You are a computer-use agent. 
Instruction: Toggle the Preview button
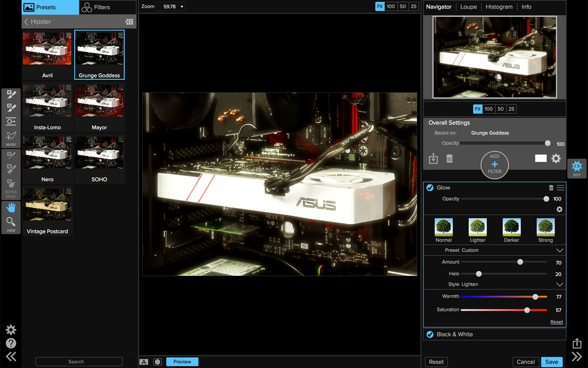click(182, 362)
